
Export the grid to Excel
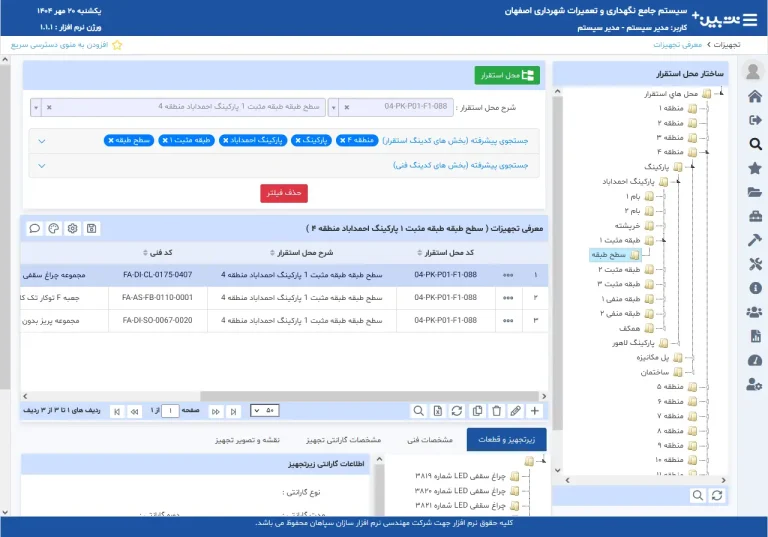pyautogui.click(x=437, y=411)
